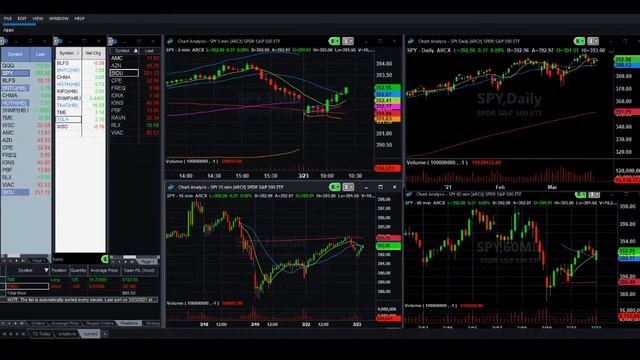This screenshot has height=360, width=640.
Task: Select WSC in the blue watchlist
Action: point(26,125)
